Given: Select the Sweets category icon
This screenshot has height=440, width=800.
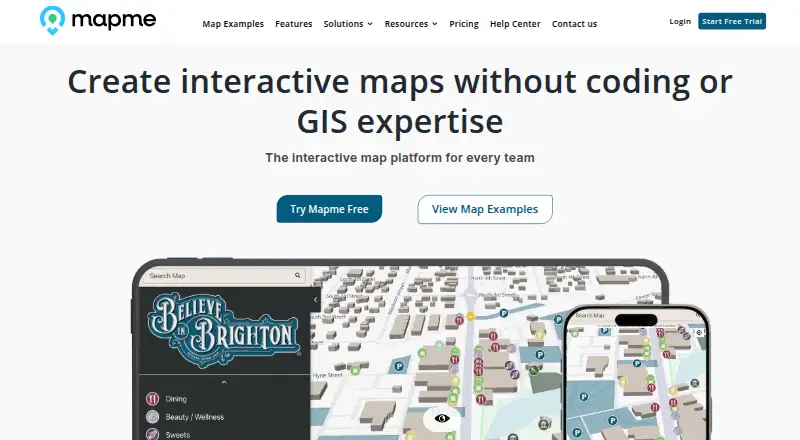Looking at the screenshot, I should pyautogui.click(x=153, y=434).
